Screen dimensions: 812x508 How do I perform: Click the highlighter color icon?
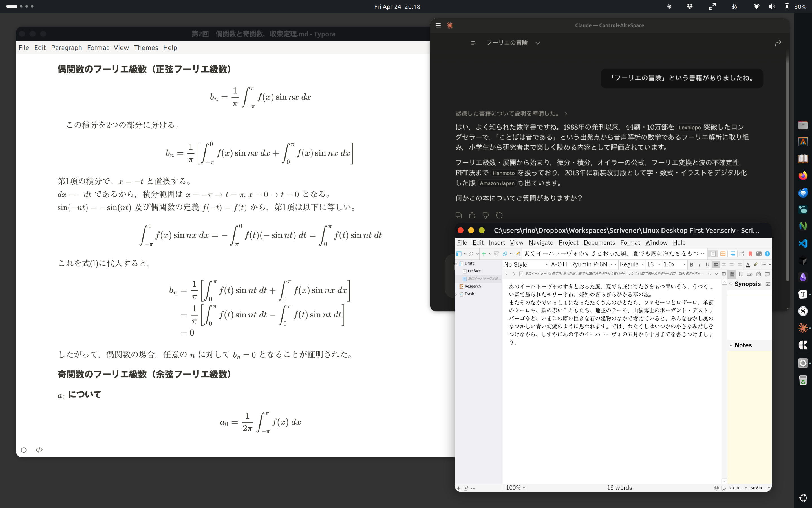coord(756,264)
